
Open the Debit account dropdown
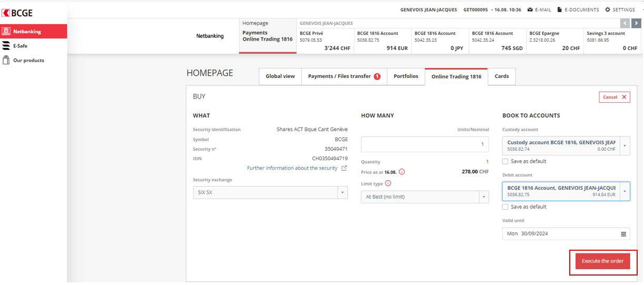[566, 191]
